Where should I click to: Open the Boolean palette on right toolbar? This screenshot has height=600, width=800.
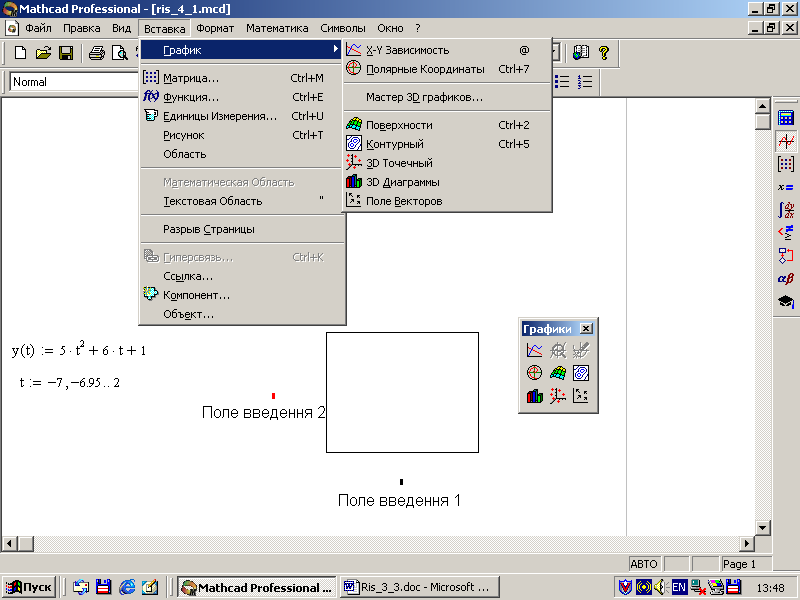pyautogui.click(x=786, y=232)
